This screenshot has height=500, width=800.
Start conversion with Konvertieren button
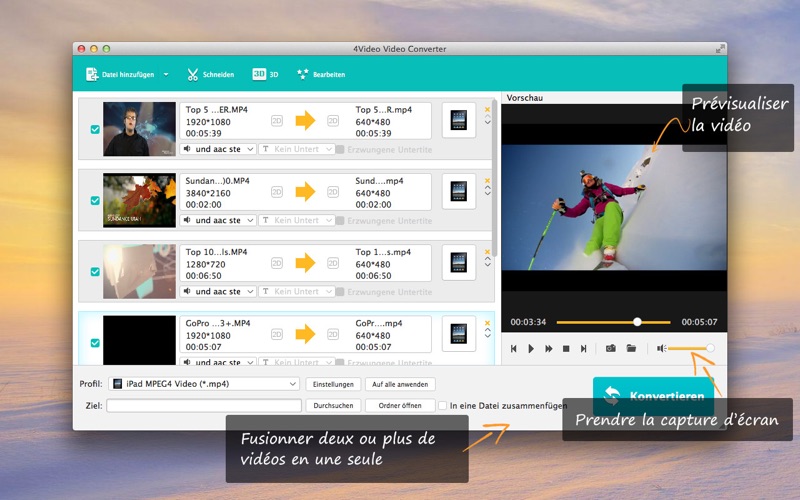tap(653, 396)
